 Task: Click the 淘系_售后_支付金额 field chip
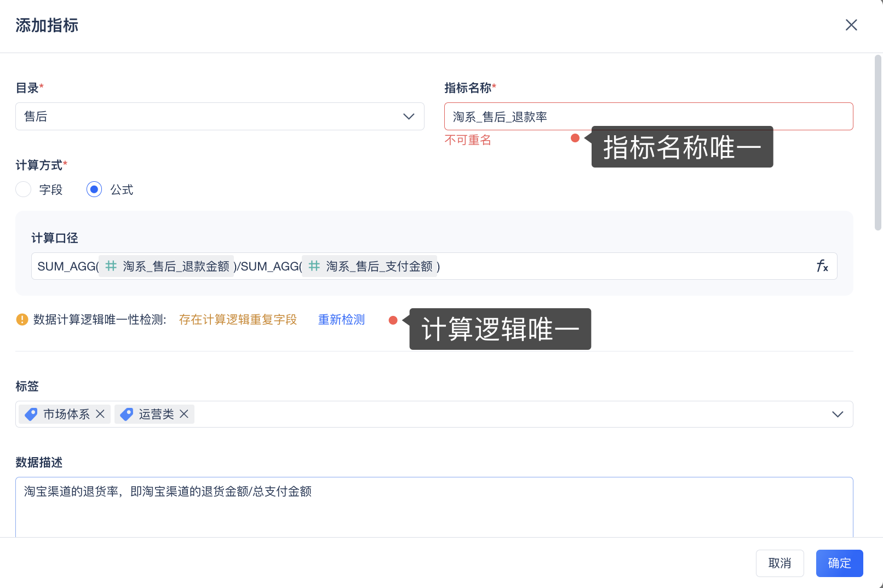pyautogui.click(x=370, y=266)
